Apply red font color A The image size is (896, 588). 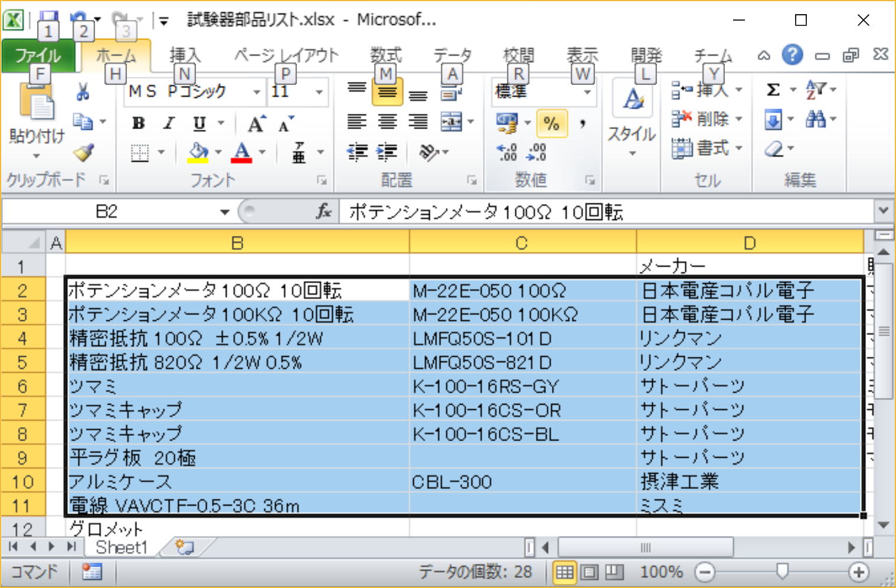pyautogui.click(x=241, y=153)
